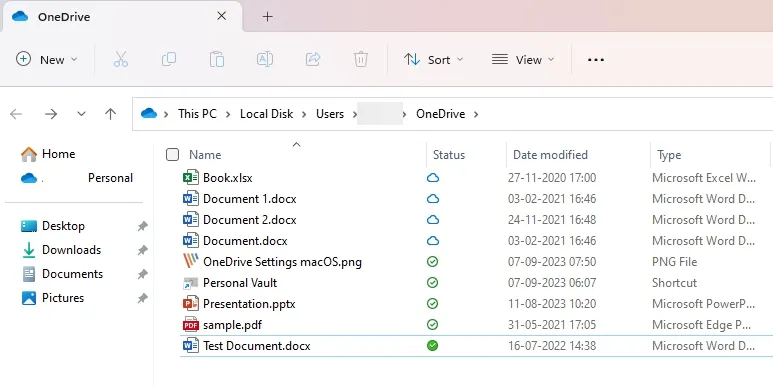773x386 pixels.
Task: Click the Cut scissors icon
Action: (120, 60)
